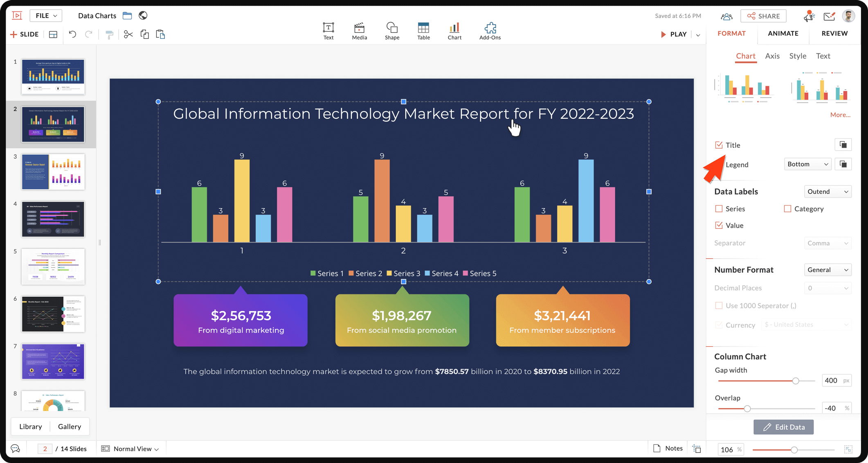Open the Shape tool

[391, 31]
